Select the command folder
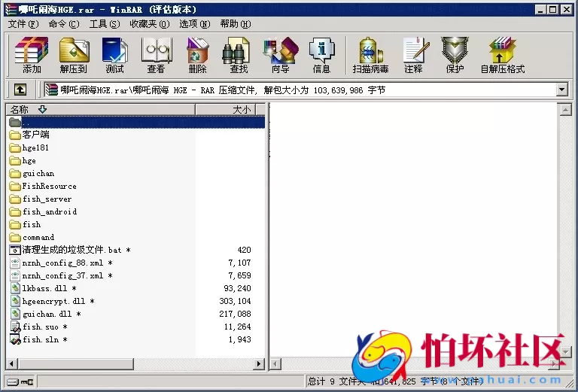This screenshot has width=578, height=392. tap(32, 237)
